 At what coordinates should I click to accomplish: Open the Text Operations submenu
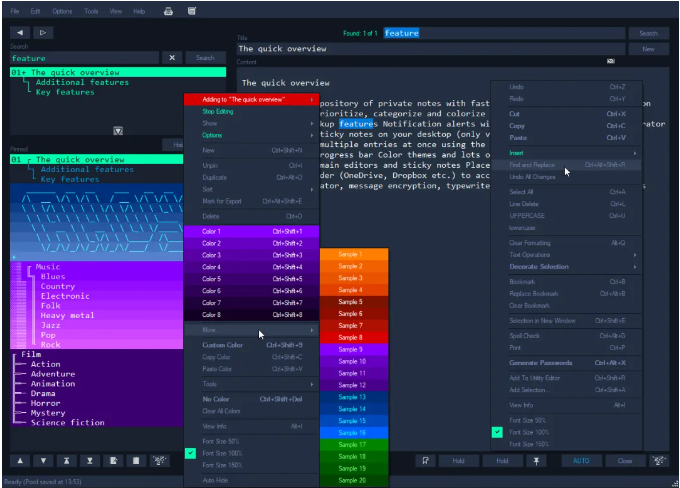tap(566, 255)
